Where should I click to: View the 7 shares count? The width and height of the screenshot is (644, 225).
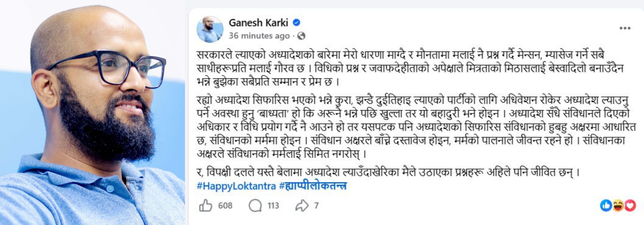(x=316, y=206)
